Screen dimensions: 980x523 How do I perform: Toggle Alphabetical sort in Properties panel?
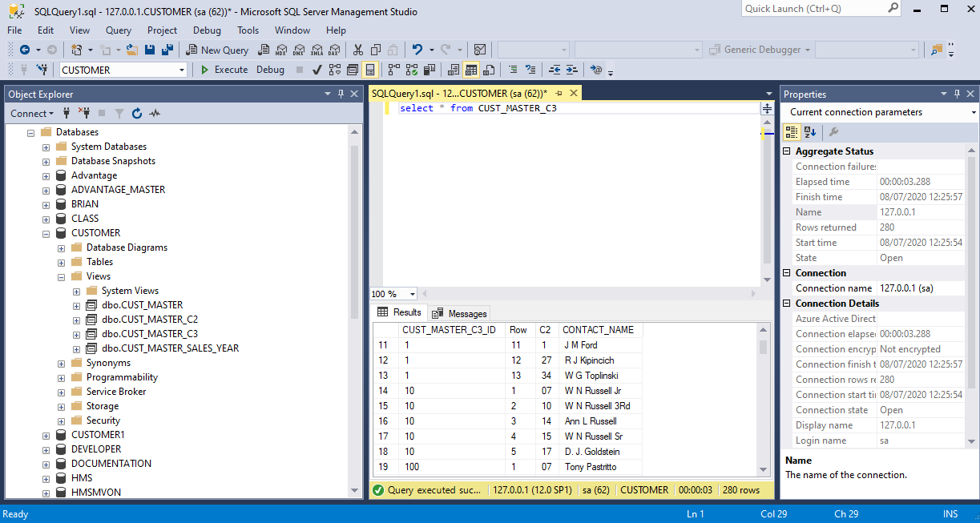pos(809,132)
